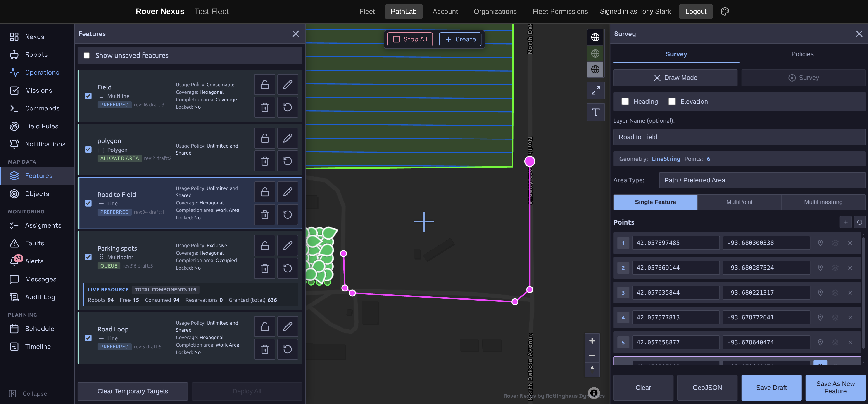Select the middle globe map layer
The width and height of the screenshot is (868, 404).
[595, 53]
